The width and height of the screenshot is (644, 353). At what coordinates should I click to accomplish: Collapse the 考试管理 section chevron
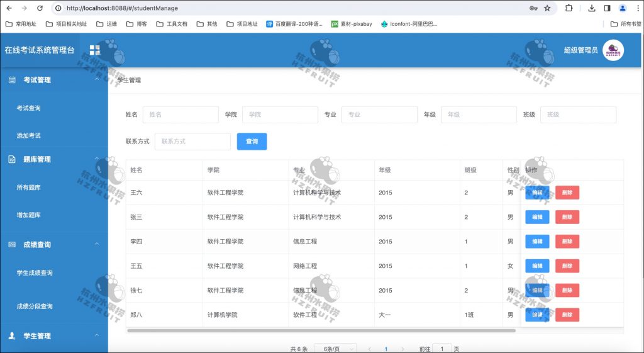coord(97,79)
